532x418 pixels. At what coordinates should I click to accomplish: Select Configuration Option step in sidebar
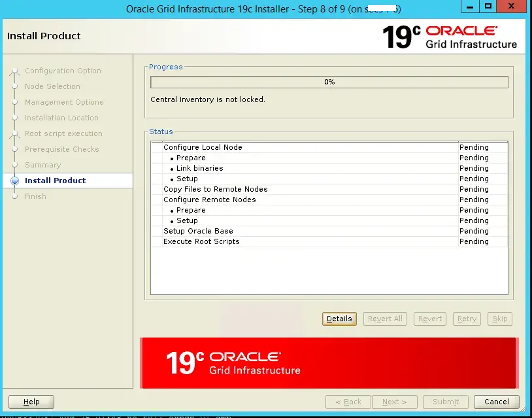tap(63, 71)
